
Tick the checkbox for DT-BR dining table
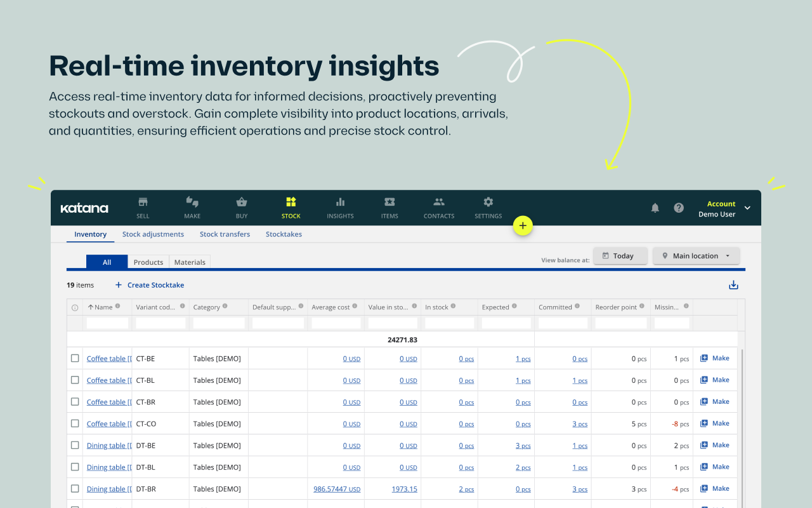coord(75,489)
